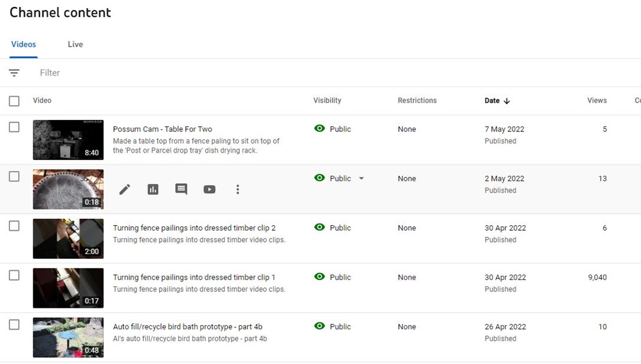The image size is (641, 364).
Task: Click the Filter text field
Action: click(188, 73)
